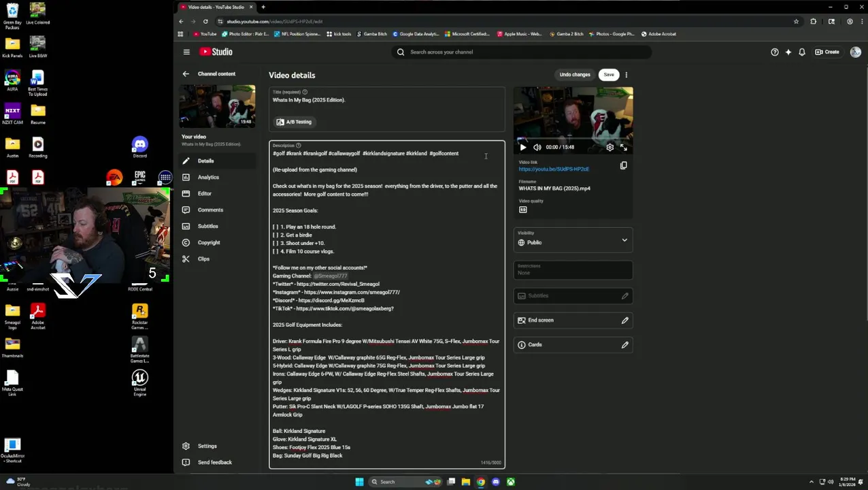Screen dimensions: 868x490
Task: Select the Unreal Engine desktop icon
Action: click(x=139, y=383)
